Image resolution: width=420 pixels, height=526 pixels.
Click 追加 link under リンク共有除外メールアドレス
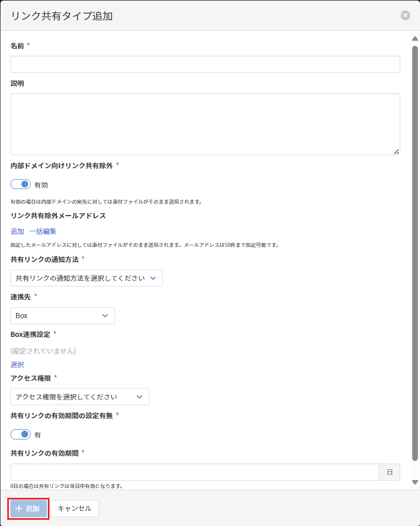point(17,231)
